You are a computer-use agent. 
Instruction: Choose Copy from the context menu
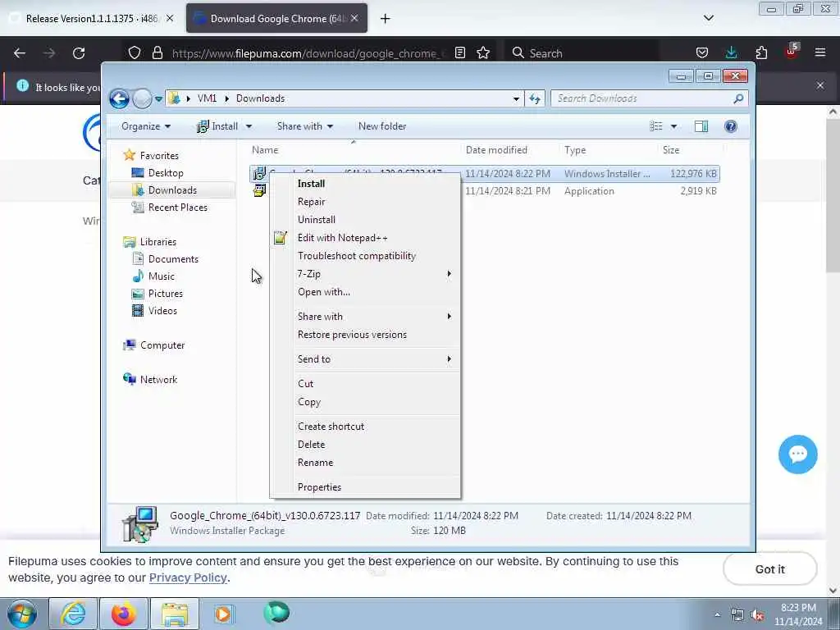tap(365, 402)
